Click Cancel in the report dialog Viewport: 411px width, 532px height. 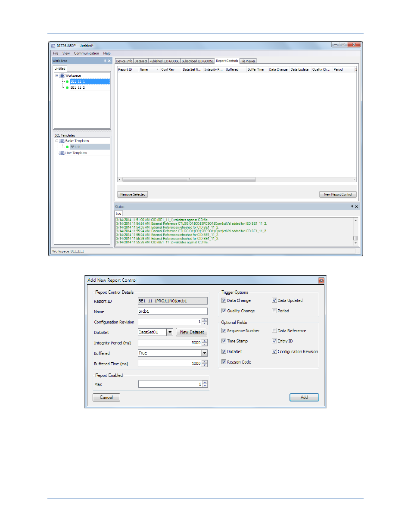click(106, 397)
